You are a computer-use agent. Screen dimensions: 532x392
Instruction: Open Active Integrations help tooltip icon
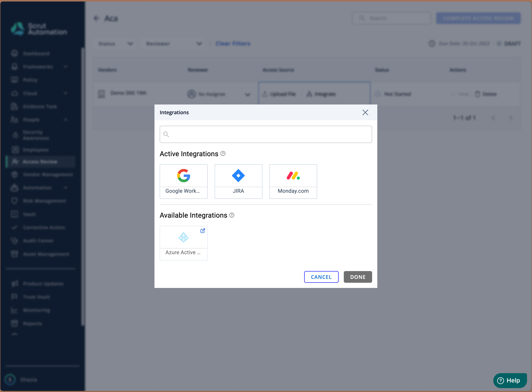(x=223, y=154)
